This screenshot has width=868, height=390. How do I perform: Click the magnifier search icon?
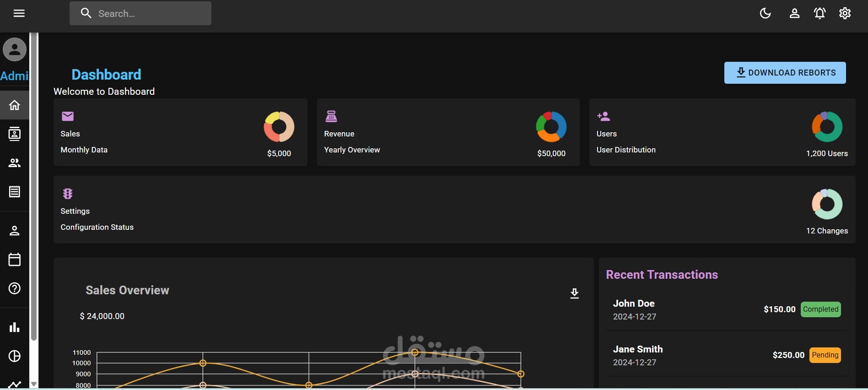click(x=86, y=13)
